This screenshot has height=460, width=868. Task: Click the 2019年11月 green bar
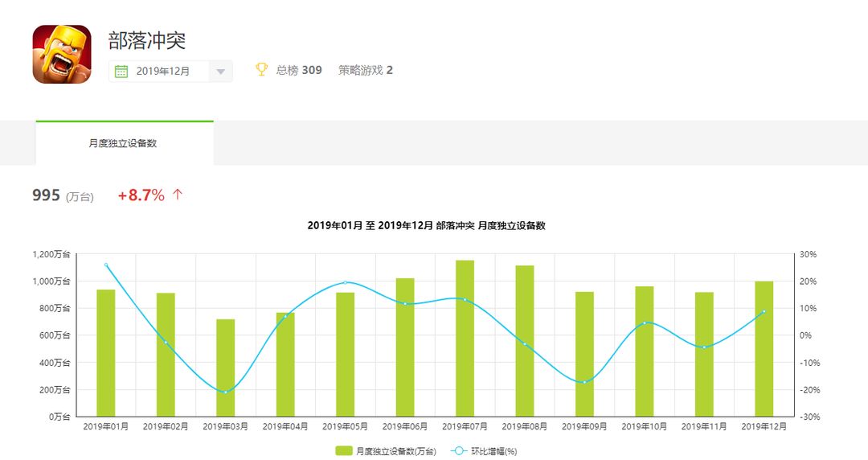(704, 354)
